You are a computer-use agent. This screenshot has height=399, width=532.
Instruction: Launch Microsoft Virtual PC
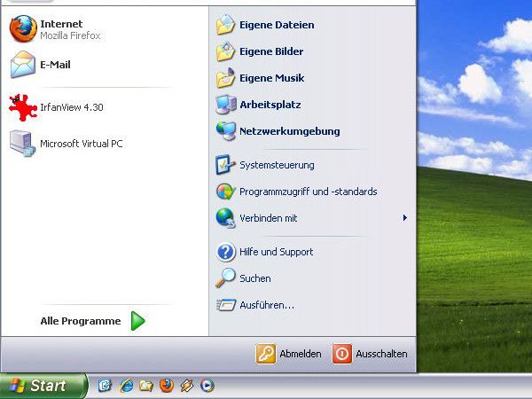pos(105,144)
